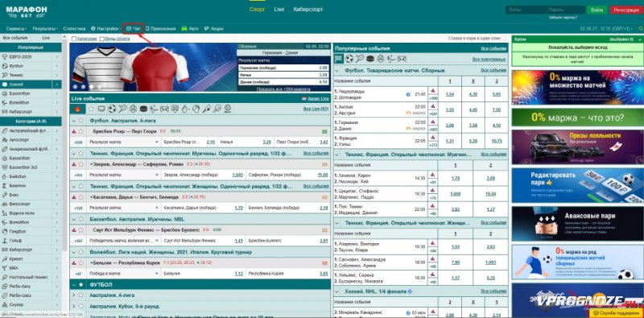Select hockey puck icon in Live filter row
Image resolution: width=644 pixels, height=318 pixels.
[143, 109]
